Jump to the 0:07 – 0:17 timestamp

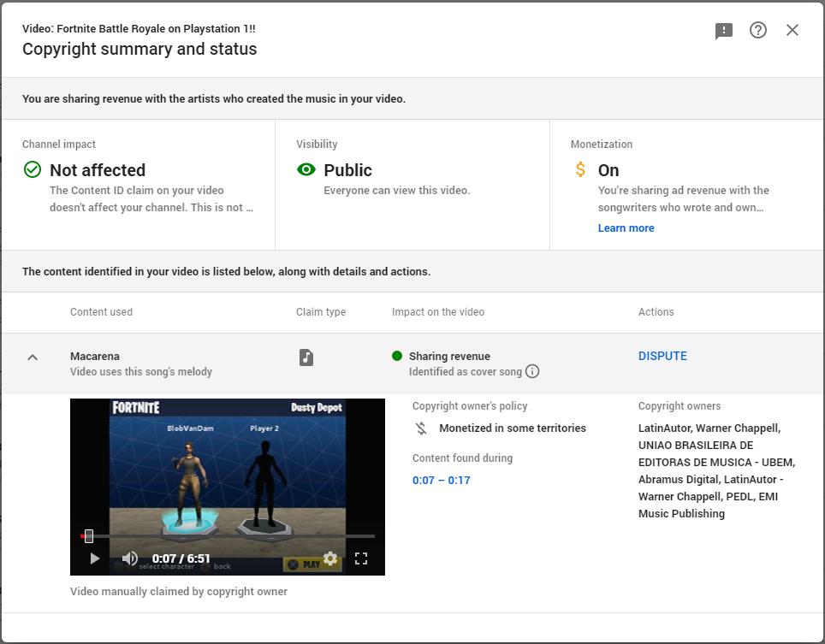click(x=441, y=480)
